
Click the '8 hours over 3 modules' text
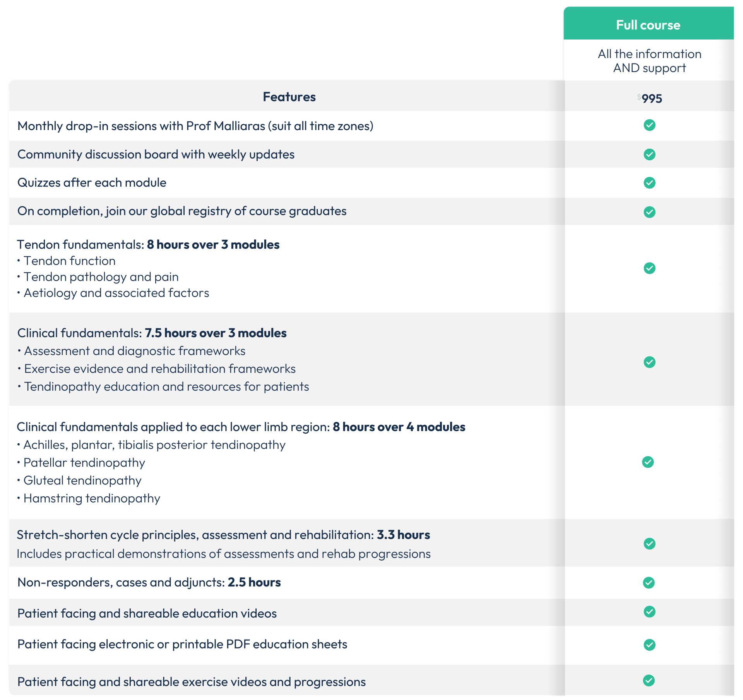click(213, 245)
